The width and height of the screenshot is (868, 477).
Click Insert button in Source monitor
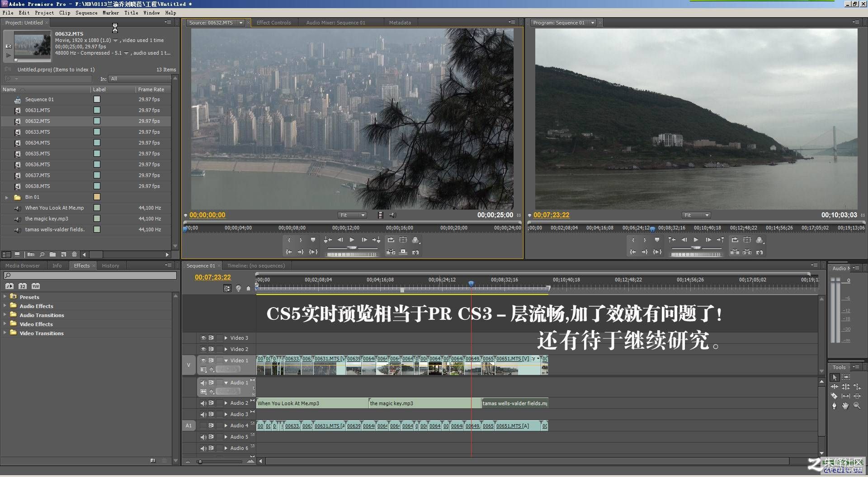391,252
